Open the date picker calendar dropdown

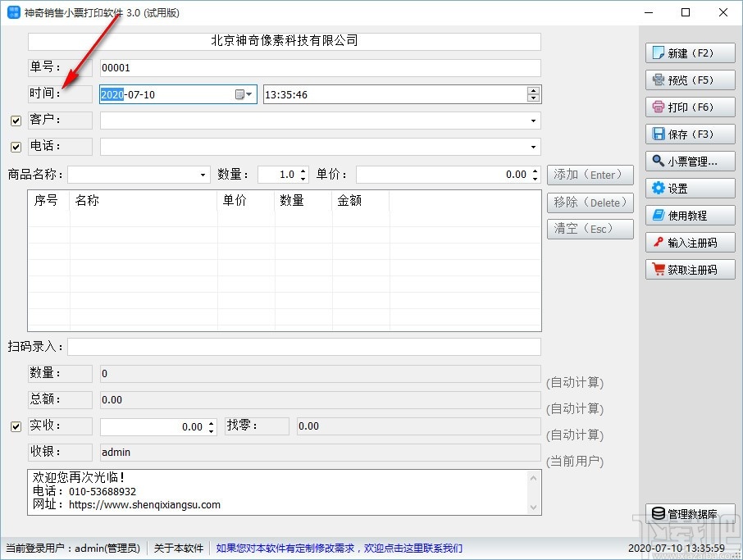(x=244, y=94)
